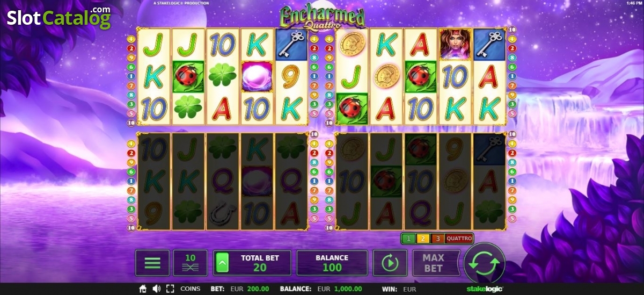
Task: Mute sound with speaker icon
Action: [x=156, y=289]
